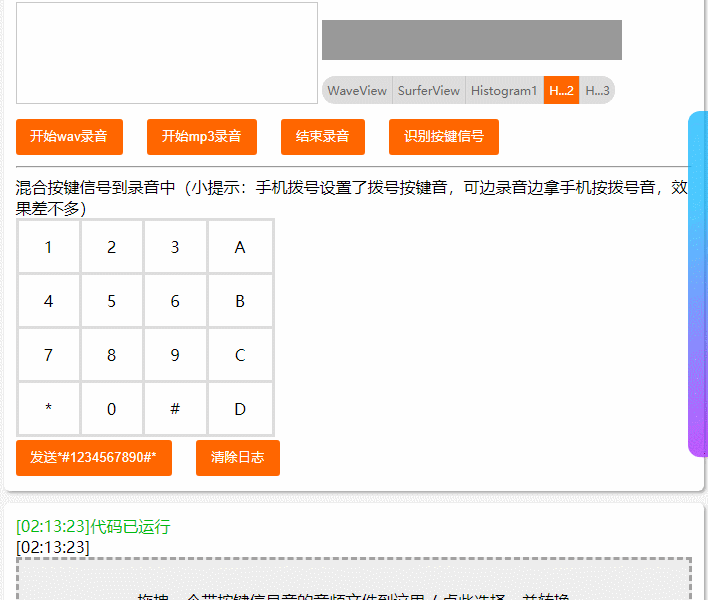Tap the hash keypad key
This screenshot has width=708, height=600.
point(175,409)
